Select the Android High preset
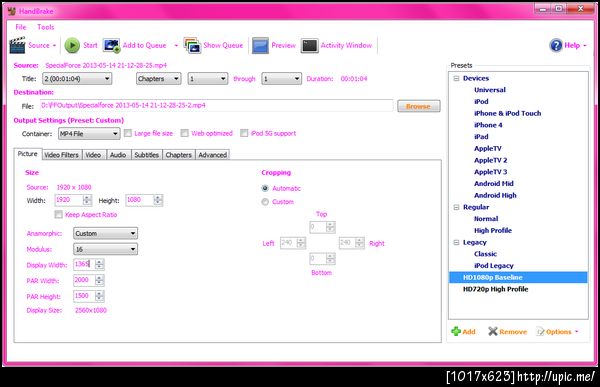 [x=495, y=195]
